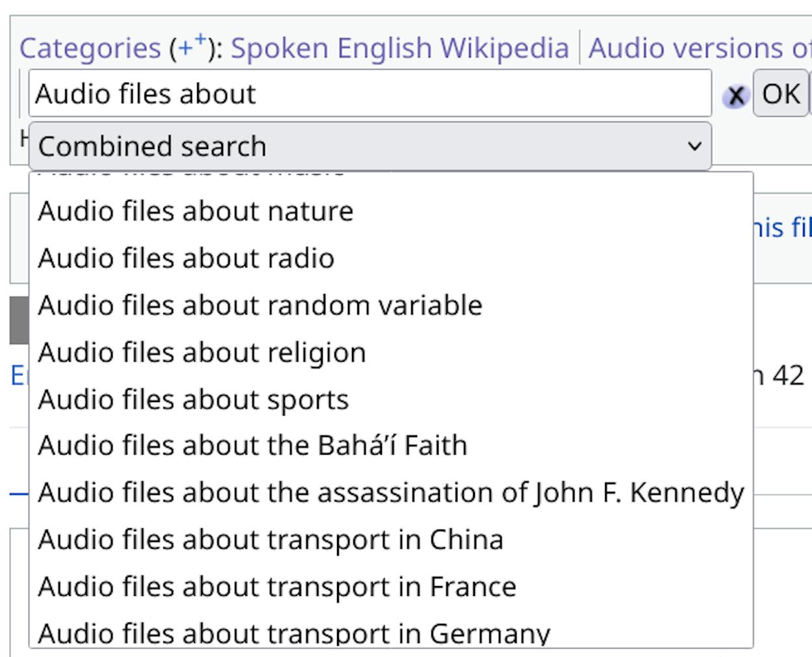Viewport: 812px width, 657px height.
Task: Open the Categories link
Action: click(90, 48)
